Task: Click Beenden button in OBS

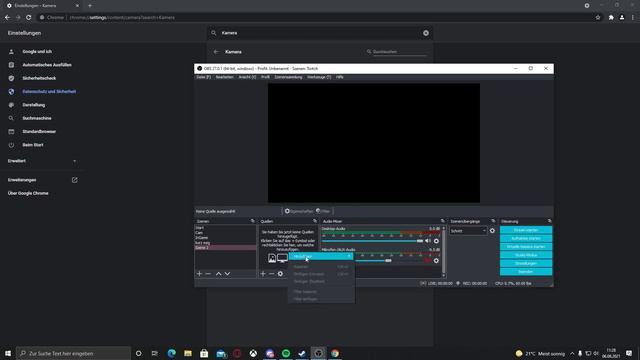Action: (x=526, y=271)
